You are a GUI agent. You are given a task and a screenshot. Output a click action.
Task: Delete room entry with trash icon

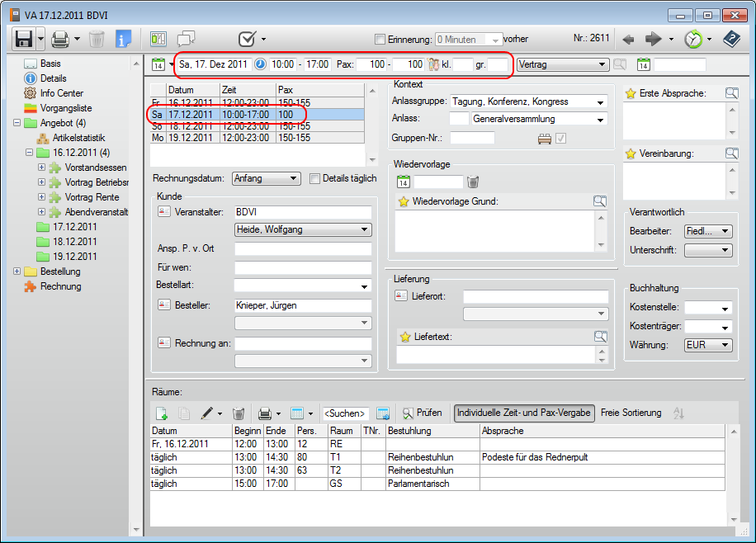point(239,413)
